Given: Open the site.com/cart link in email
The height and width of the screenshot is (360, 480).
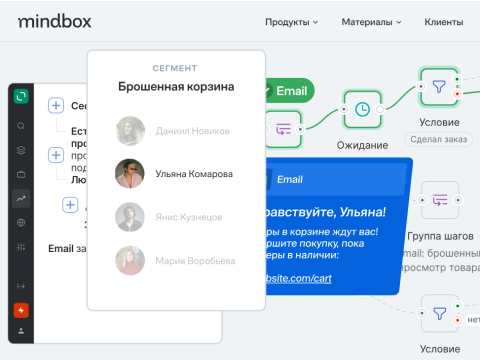Looking at the screenshot, I should 299,278.
